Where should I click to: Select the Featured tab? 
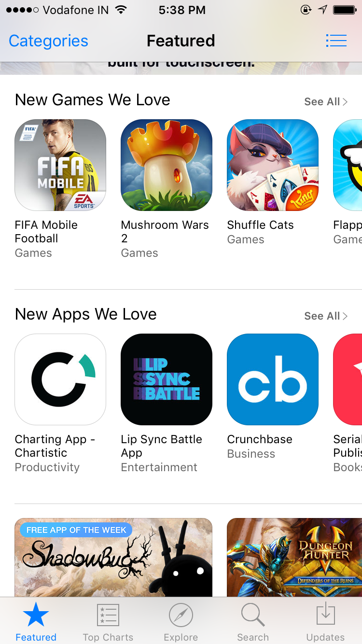pos(36,622)
